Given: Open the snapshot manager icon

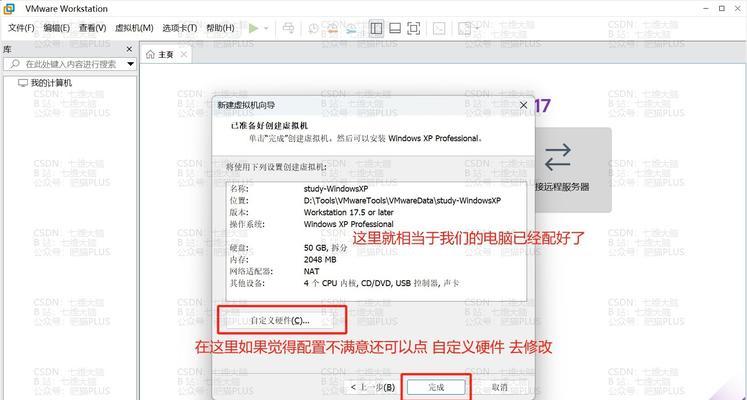Looking at the screenshot, I should pos(351,29).
